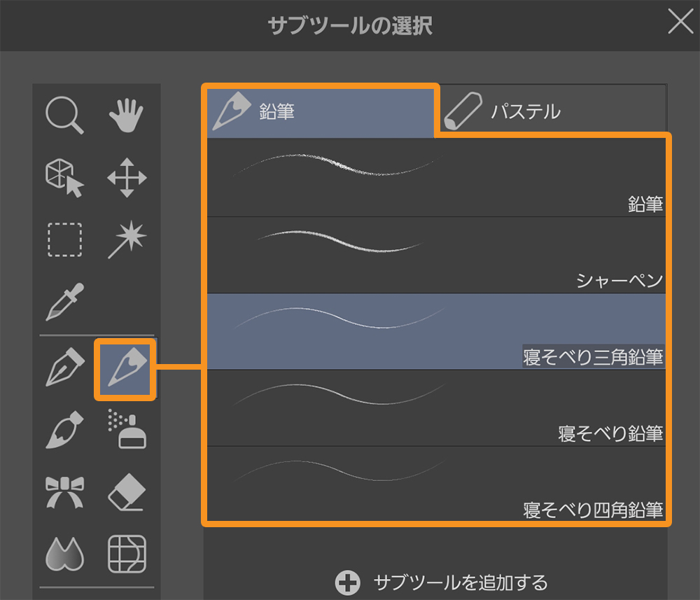Switch to the 鉛筆 tab
The image size is (700, 600).
tap(320, 112)
